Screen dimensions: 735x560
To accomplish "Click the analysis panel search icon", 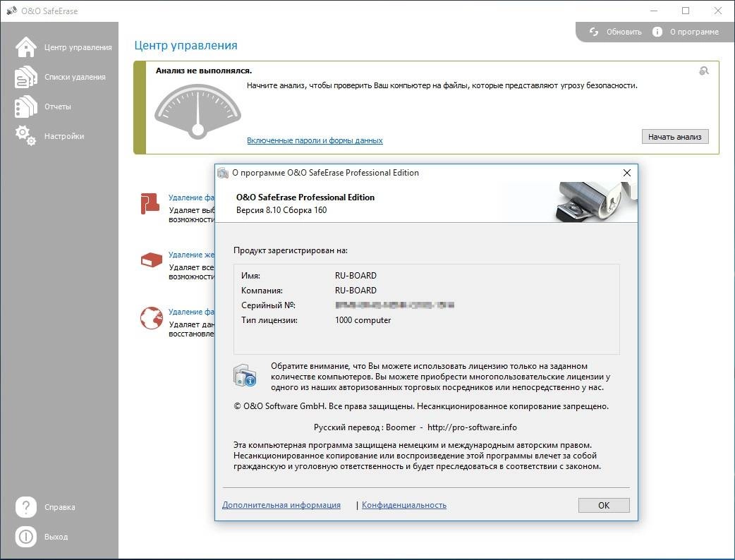I will pos(703,71).
